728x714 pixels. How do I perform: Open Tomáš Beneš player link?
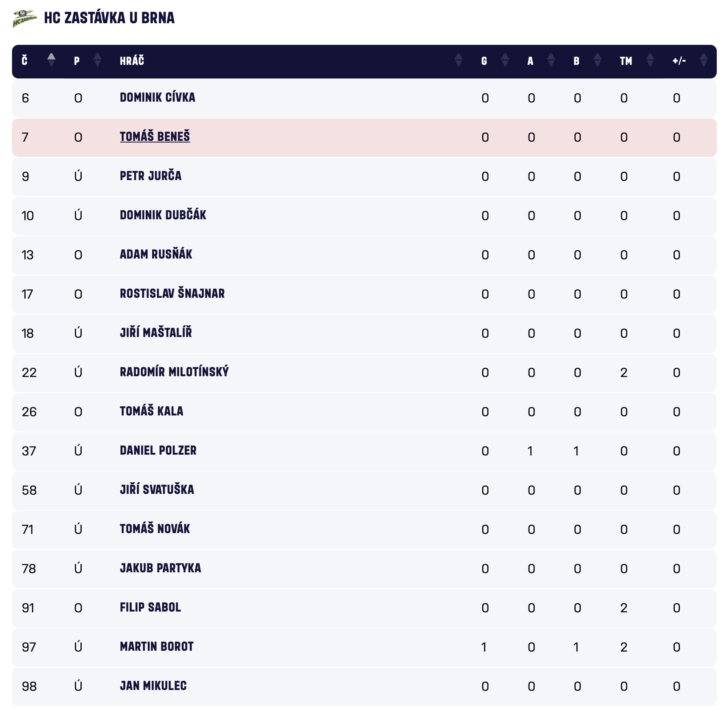(155, 137)
